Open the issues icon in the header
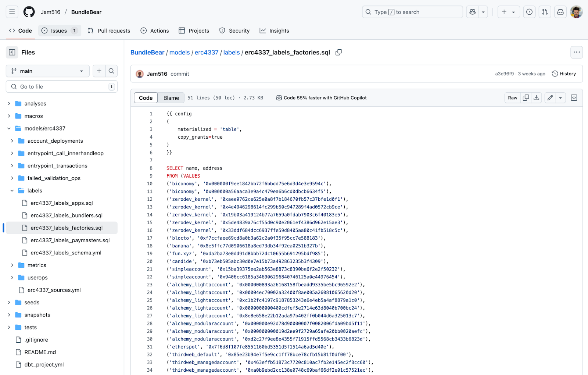The image size is (588, 375). pyautogui.click(x=529, y=12)
